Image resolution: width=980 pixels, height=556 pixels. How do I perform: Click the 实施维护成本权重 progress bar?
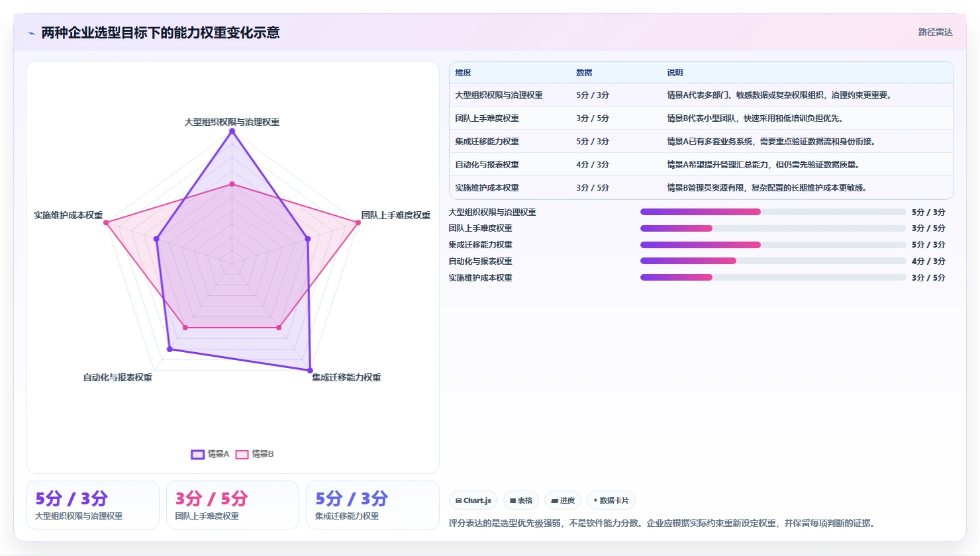click(773, 277)
